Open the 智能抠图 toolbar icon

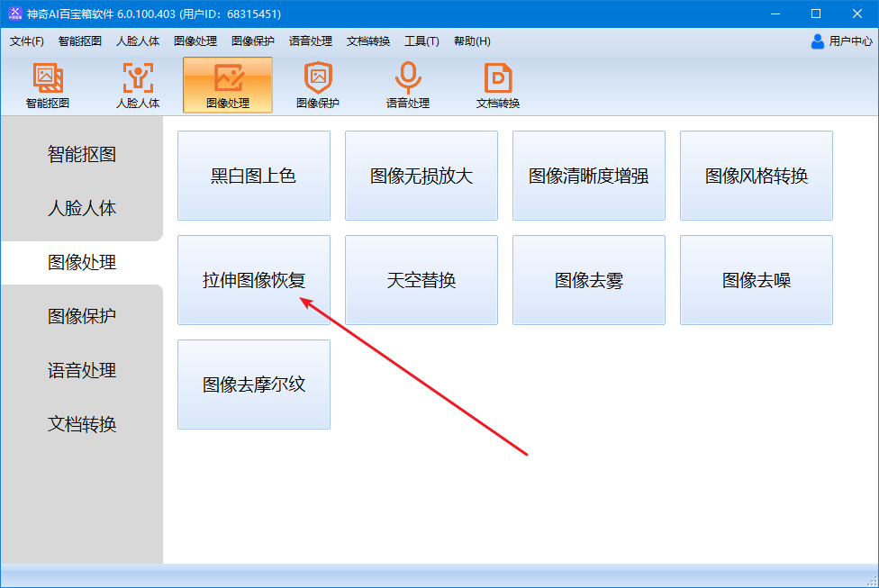pyautogui.click(x=48, y=86)
